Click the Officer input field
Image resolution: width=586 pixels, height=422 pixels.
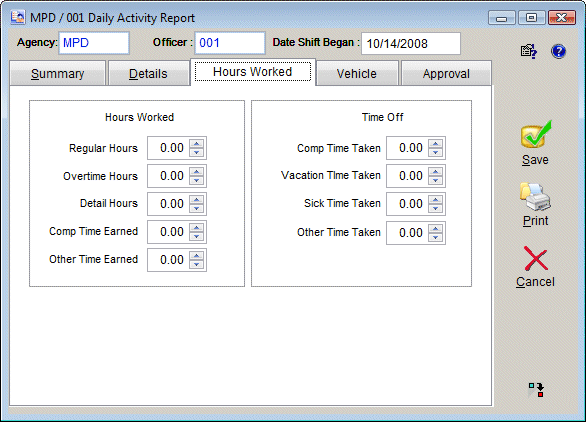(x=230, y=43)
